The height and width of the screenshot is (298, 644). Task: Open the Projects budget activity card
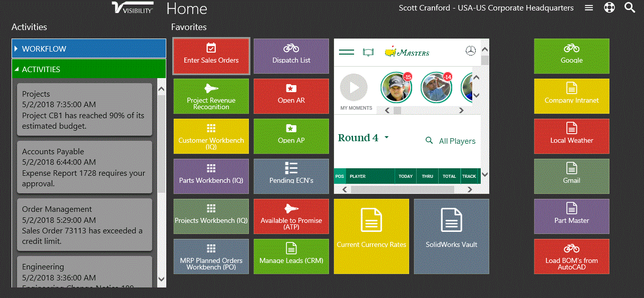(x=84, y=110)
